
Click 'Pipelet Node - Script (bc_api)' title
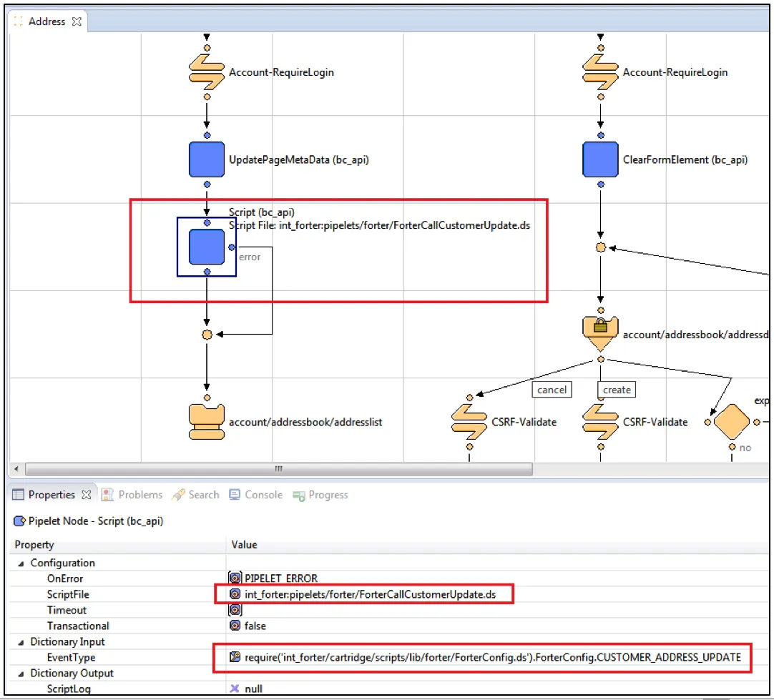pyautogui.click(x=96, y=521)
